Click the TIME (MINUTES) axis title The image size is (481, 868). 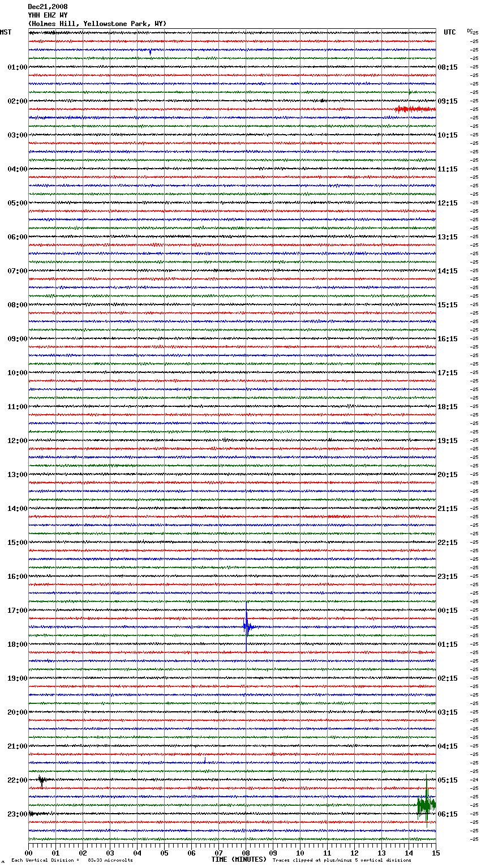click(x=239, y=860)
